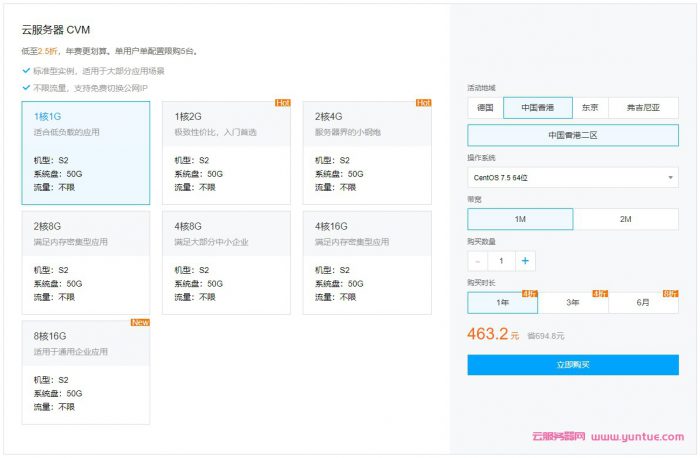Select the 8核16G plan marked New

point(86,371)
